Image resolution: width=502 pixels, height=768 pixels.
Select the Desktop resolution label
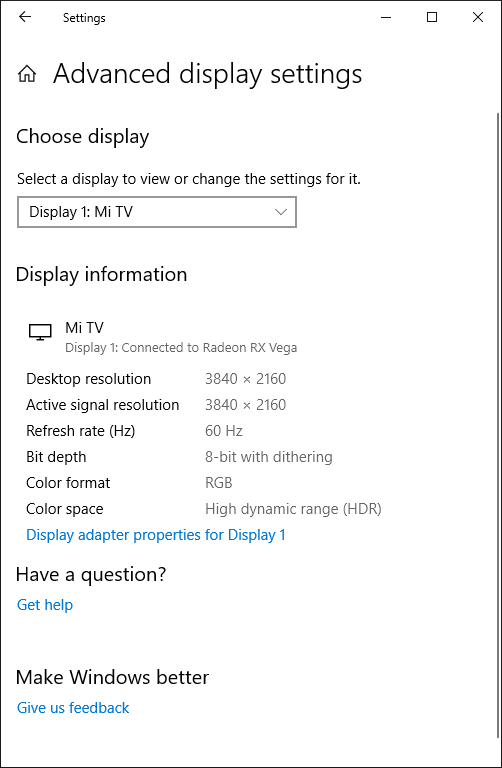tap(89, 379)
